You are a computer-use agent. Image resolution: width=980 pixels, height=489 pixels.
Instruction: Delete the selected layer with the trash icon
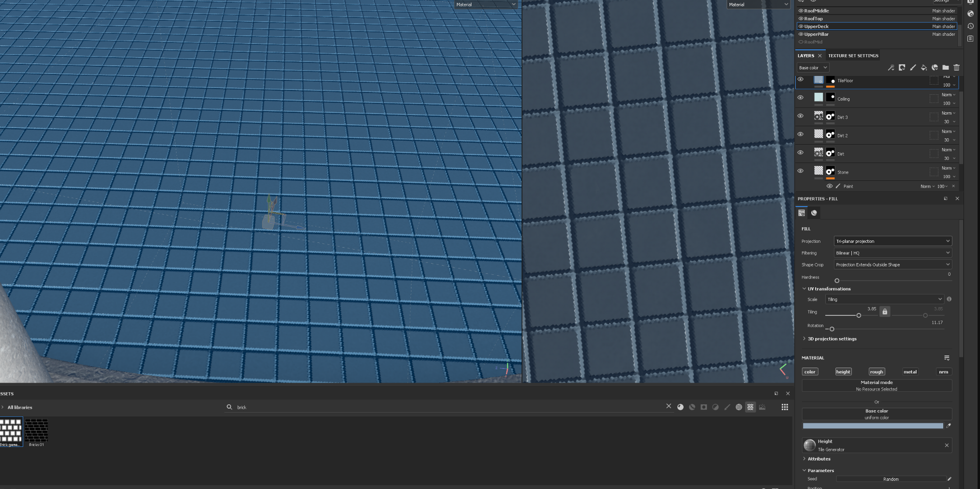956,67
